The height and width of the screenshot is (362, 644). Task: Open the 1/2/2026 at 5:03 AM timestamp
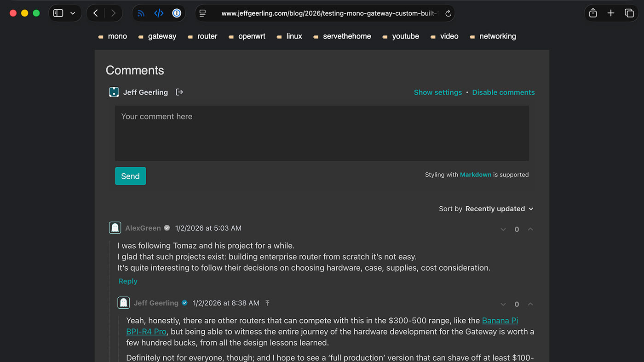(208, 228)
